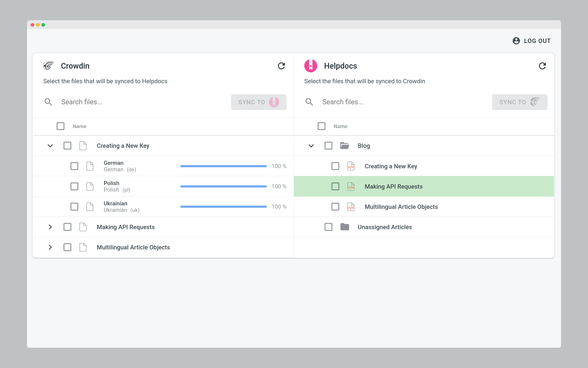Click the Unassigned Articles folder icon
Viewport: 588px width, 368px height.
point(345,227)
